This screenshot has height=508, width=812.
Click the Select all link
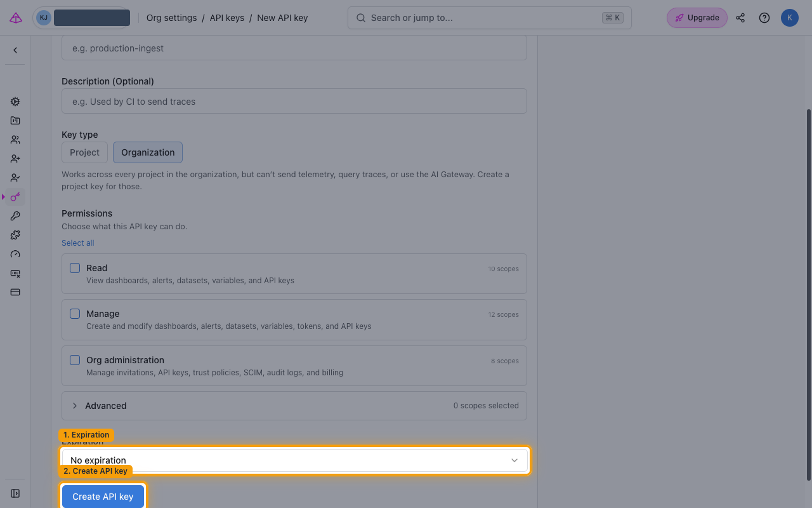(x=77, y=243)
